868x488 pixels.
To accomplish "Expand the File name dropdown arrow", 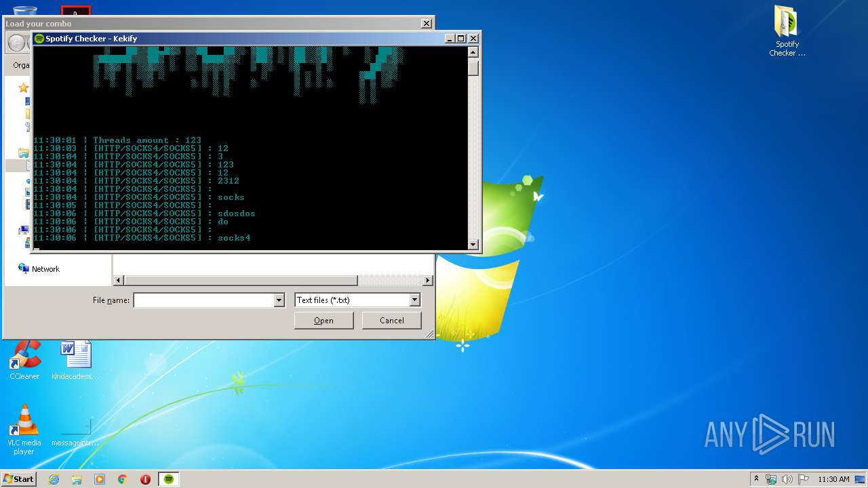I will [279, 300].
